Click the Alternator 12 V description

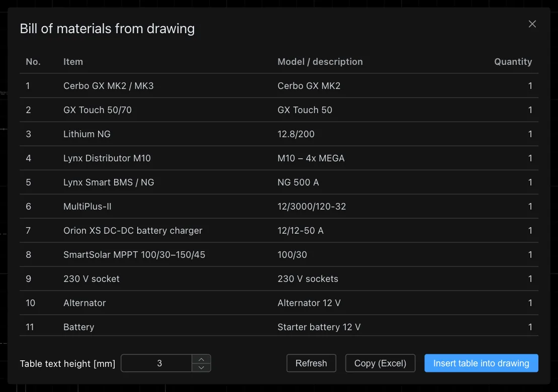(x=309, y=303)
